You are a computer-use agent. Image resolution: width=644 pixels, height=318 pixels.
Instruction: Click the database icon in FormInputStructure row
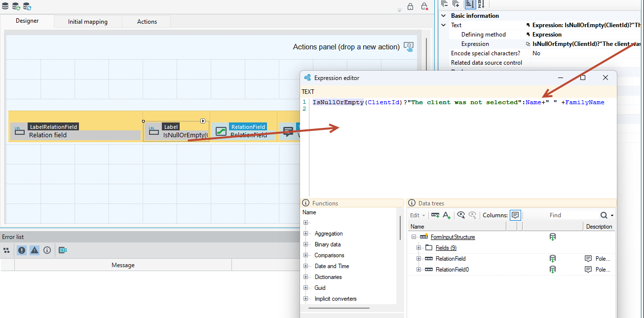tap(553, 237)
